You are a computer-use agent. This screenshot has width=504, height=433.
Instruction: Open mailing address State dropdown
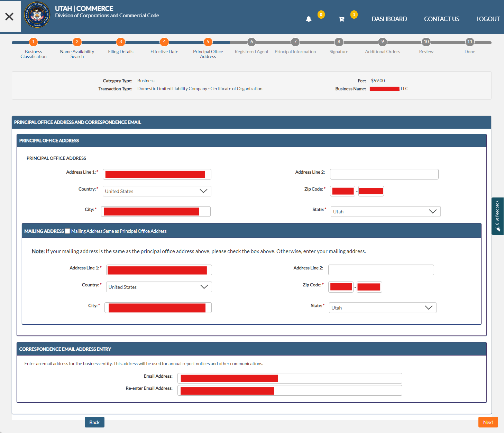click(x=383, y=308)
